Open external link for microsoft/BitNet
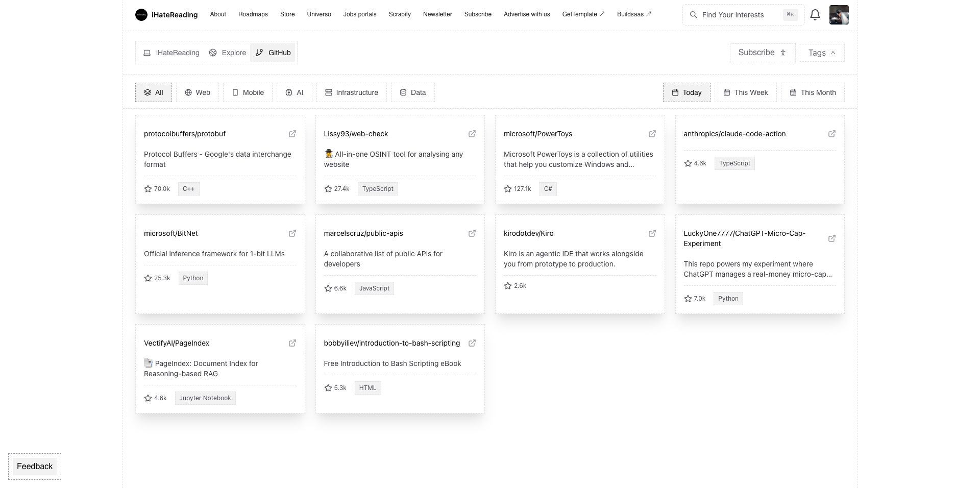 coord(292,233)
